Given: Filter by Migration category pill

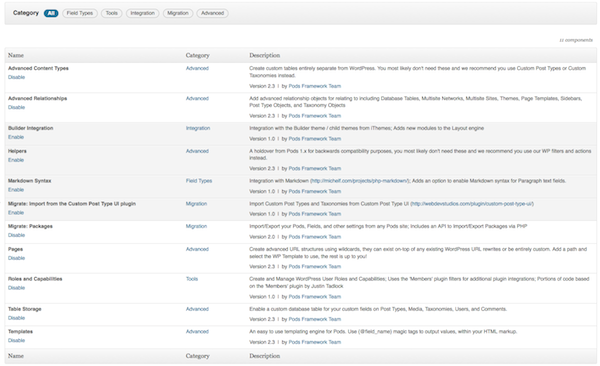Looking at the screenshot, I should [178, 13].
